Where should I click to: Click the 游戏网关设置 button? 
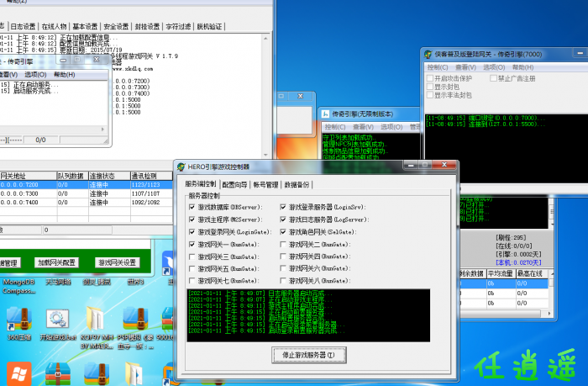(118, 262)
